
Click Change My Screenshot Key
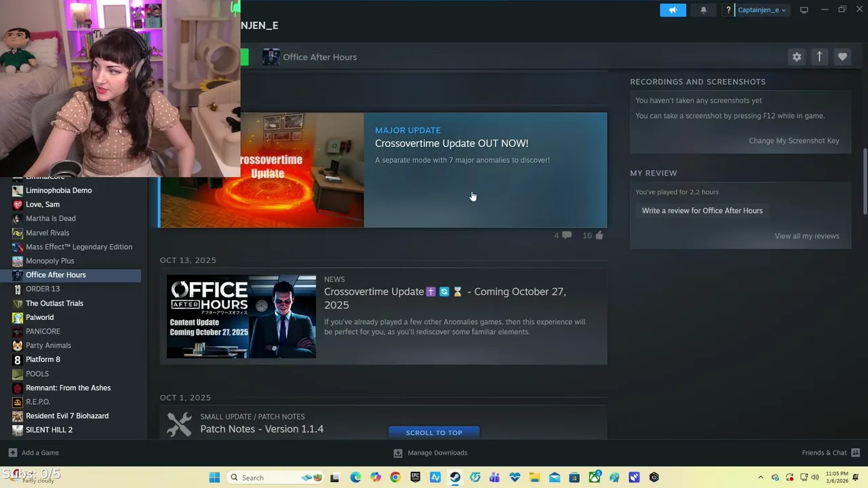tap(794, 140)
